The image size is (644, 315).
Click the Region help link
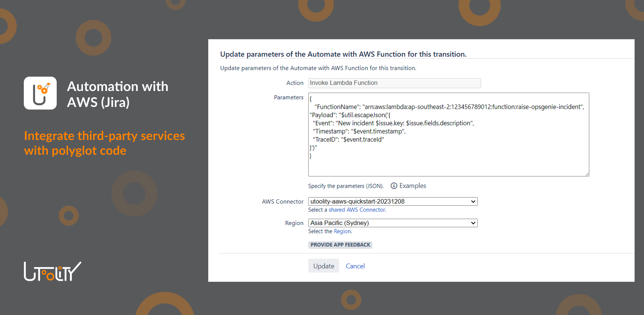click(x=342, y=231)
